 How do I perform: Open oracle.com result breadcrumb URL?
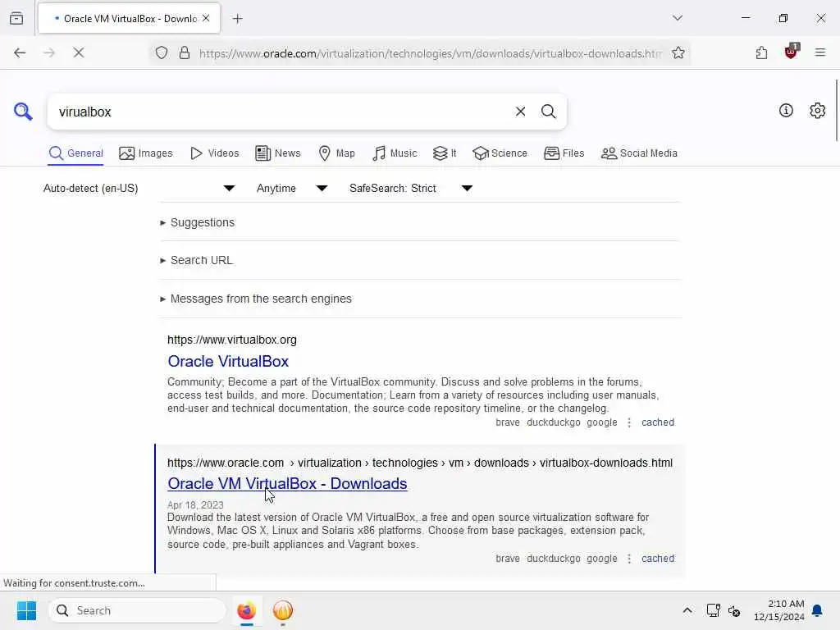pos(419,463)
